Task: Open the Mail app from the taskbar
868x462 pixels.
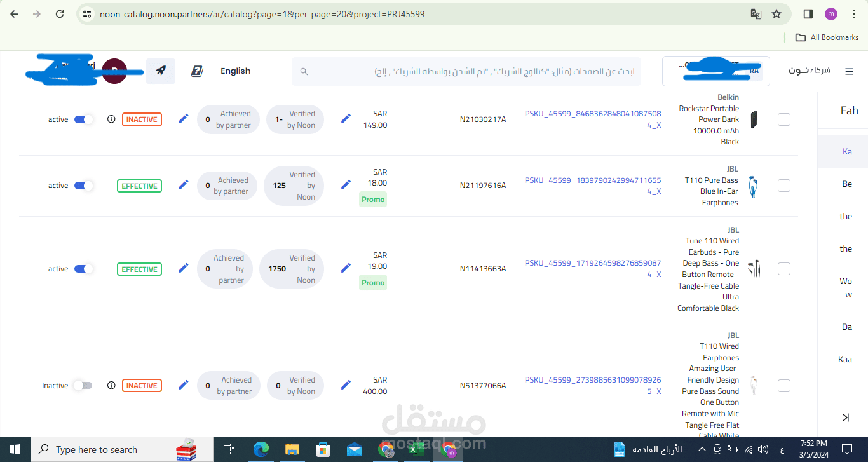Action: click(x=355, y=449)
